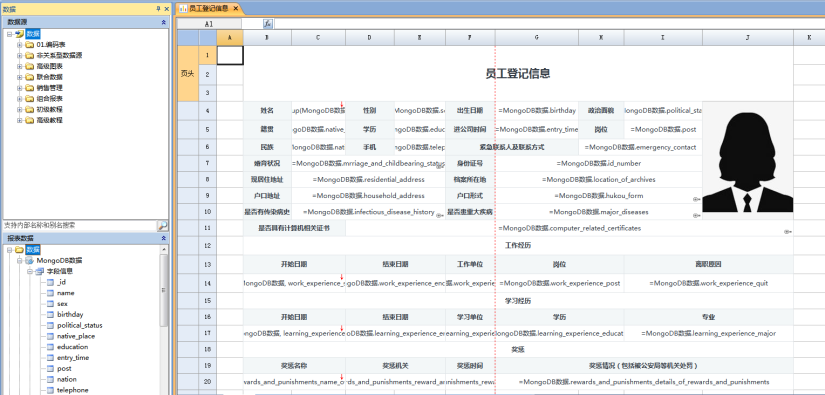The width and height of the screenshot is (825, 395).
Task: Collapse the 数据源 section with double chevron
Action: pyautogui.click(x=164, y=22)
